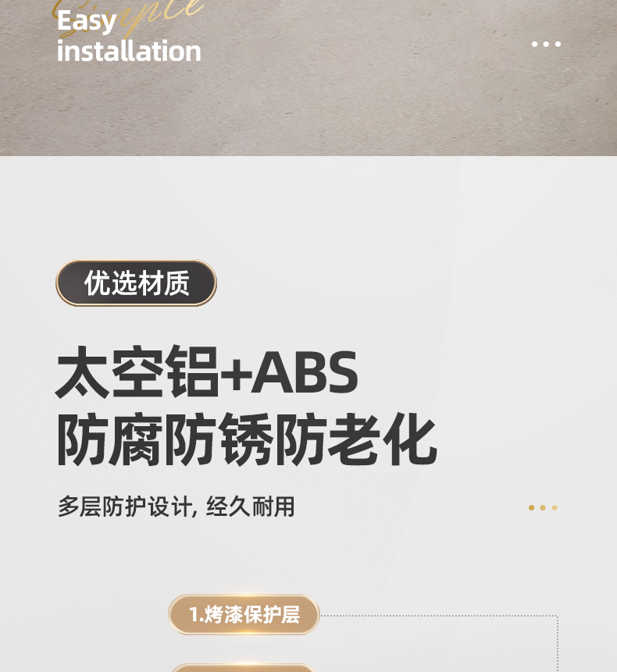This screenshot has height=672, width=617.
Task: Select the first dark gold dot
Action: tap(531, 507)
